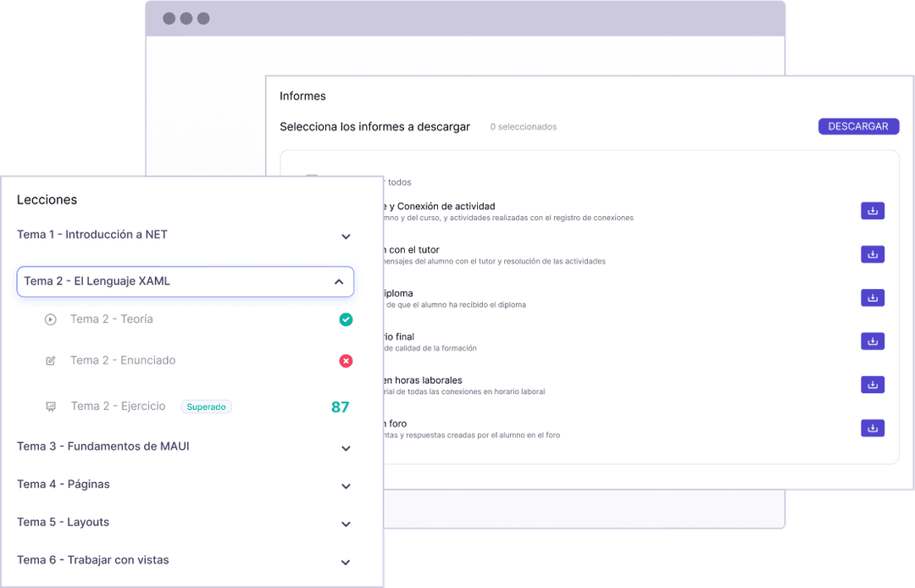Click the play icon beside Tema 2 - Teoría
This screenshot has height=588, width=915.
pos(51,319)
